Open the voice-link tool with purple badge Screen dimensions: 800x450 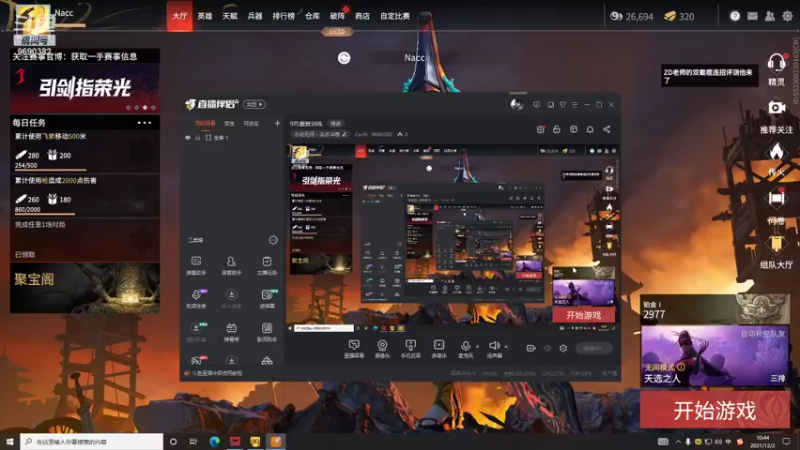[196, 298]
